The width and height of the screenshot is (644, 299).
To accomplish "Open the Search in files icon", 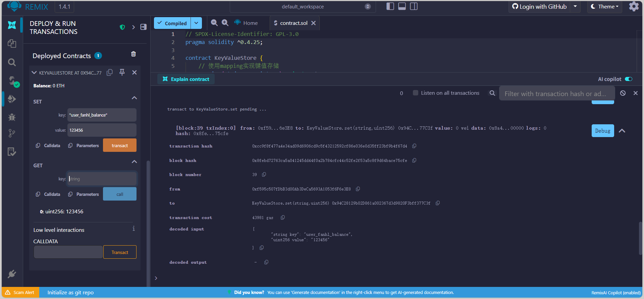I will pos(12,62).
